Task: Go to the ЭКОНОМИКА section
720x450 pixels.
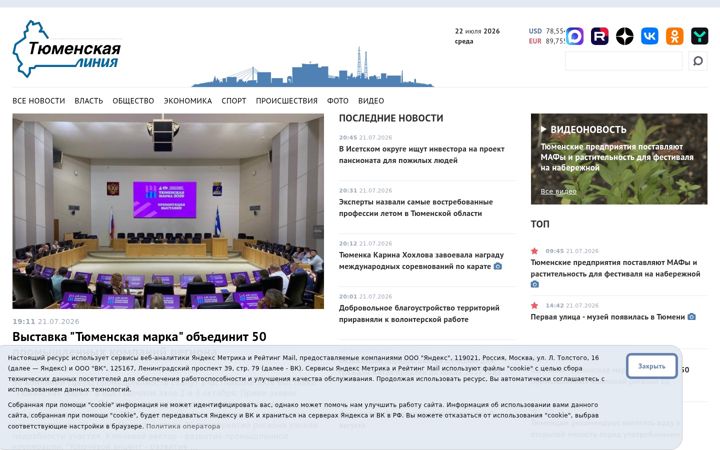Action: click(188, 101)
